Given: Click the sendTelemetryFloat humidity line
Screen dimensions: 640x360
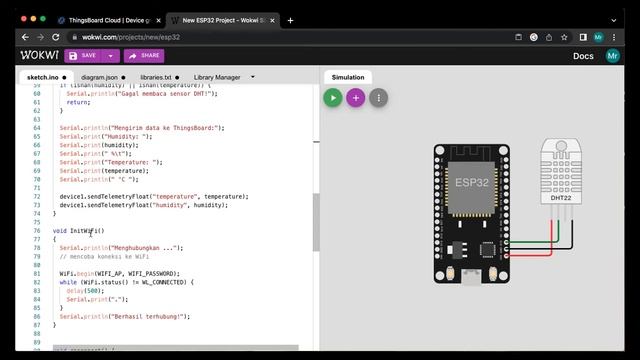Looking at the screenshot, I should 144,205.
